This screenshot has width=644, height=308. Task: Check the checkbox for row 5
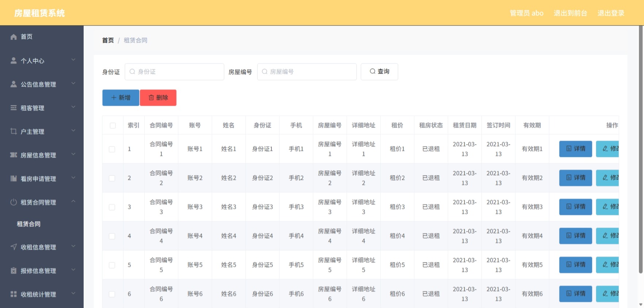[x=112, y=265]
